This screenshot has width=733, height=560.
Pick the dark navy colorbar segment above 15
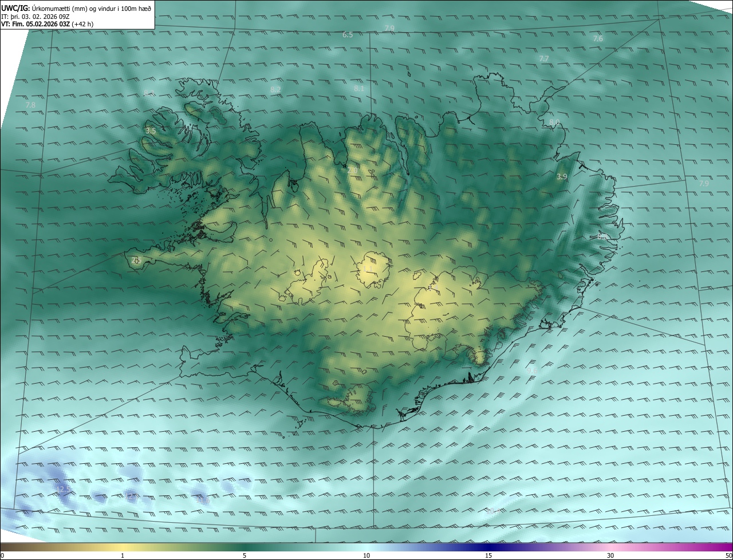pyautogui.click(x=488, y=547)
